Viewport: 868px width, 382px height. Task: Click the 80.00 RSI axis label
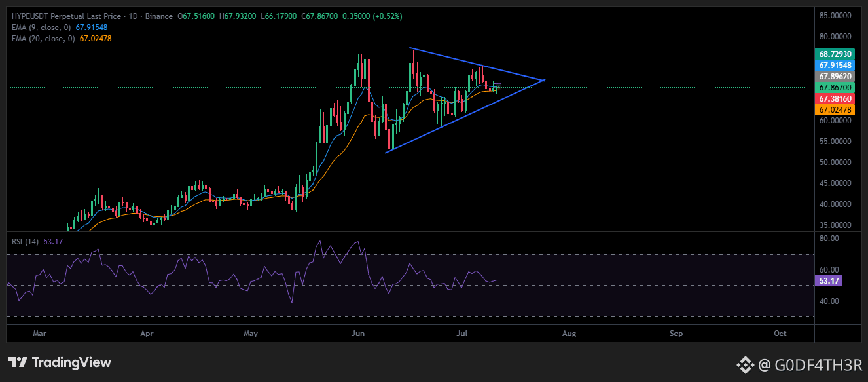(829, 239)
